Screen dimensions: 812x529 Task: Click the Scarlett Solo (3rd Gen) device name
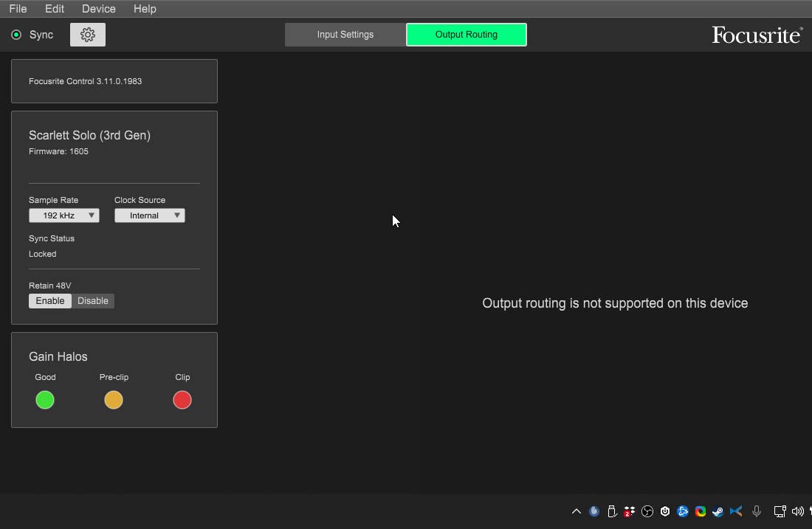point(89,135)
